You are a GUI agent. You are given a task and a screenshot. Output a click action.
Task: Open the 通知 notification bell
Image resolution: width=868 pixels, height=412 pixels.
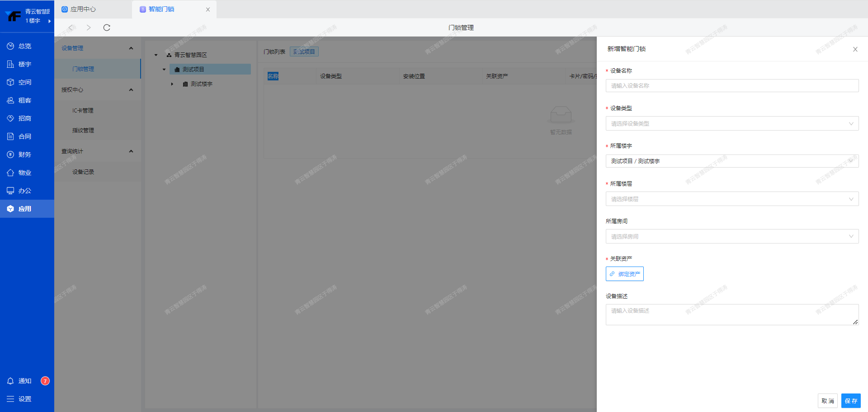[10, 381]
